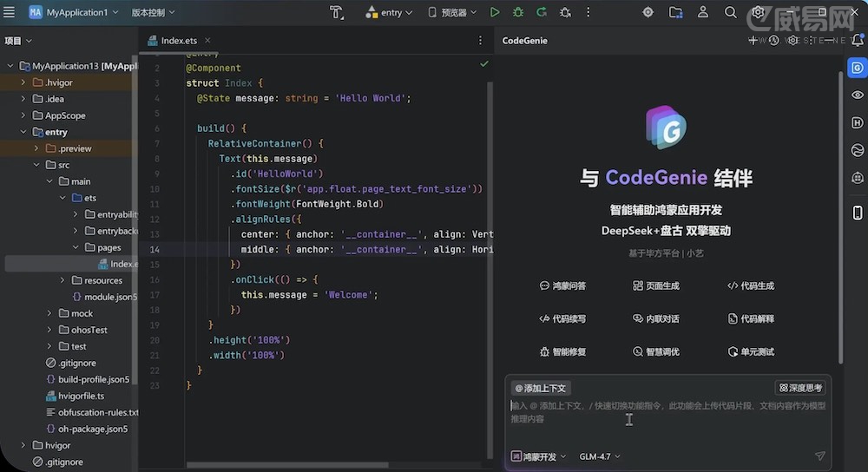The width and height of the screenshot is (868, 472).
Task: Open the project structure folder icon
Action: [675, 12]
